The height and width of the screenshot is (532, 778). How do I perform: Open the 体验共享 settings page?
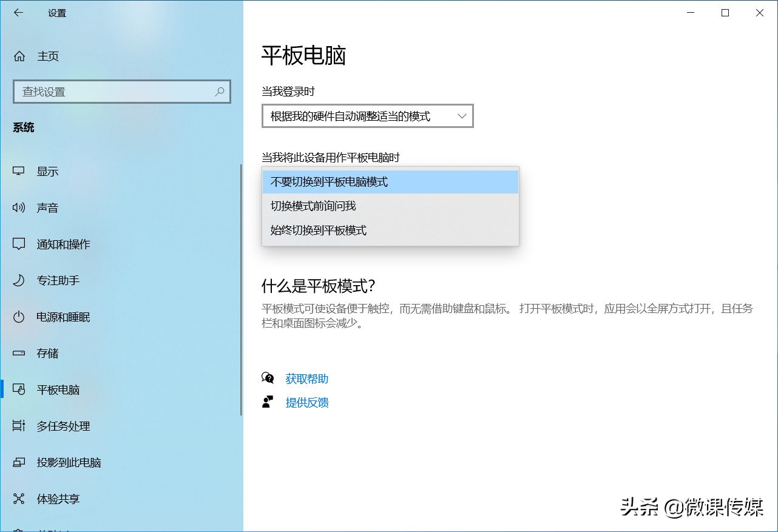click(58, 499)
